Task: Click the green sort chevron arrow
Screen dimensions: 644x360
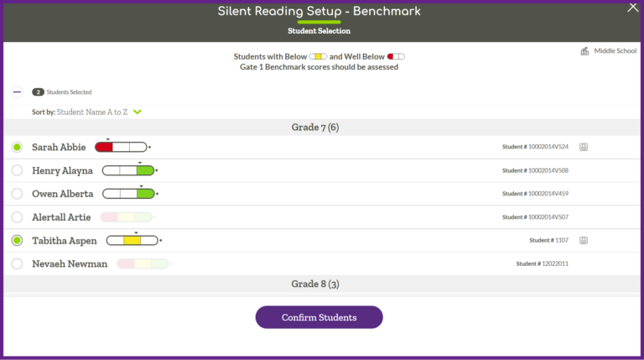Action: tap(138, 112)
